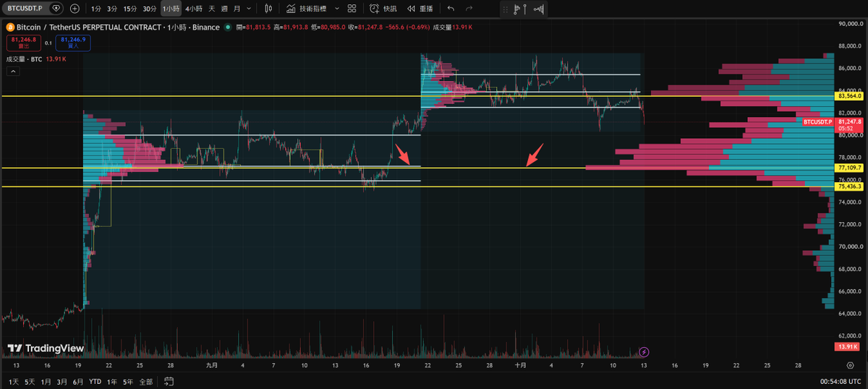Click the 83,564.0 yellow price label
This screenshot has height=389, width=868.
(851, 96)
